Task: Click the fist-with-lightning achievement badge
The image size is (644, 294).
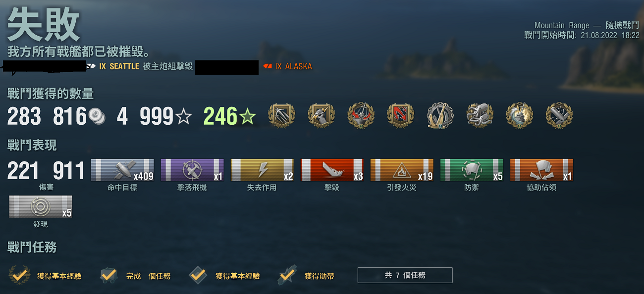Action: pyautogui.click(x=321, y=116)
